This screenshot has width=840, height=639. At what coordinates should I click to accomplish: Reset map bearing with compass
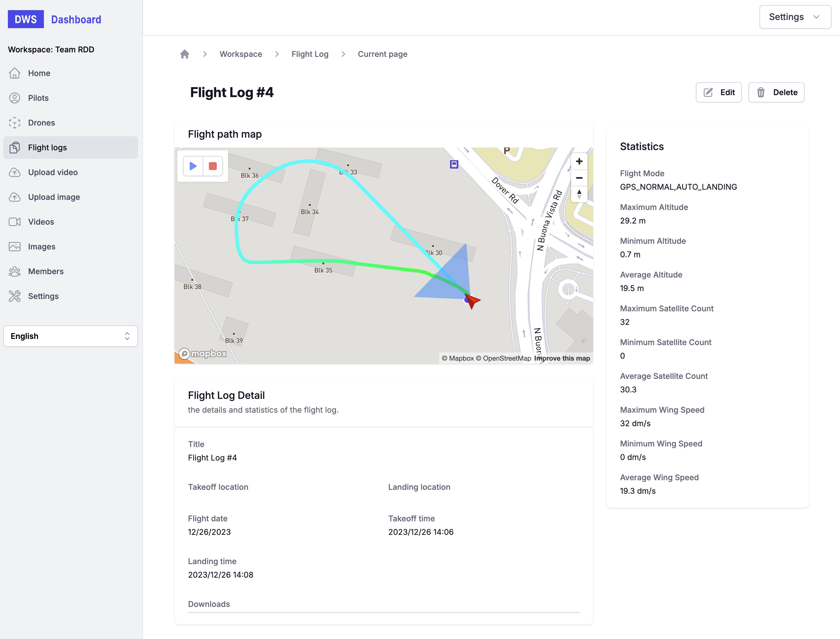pyautogui.click(x=579, y=194)
